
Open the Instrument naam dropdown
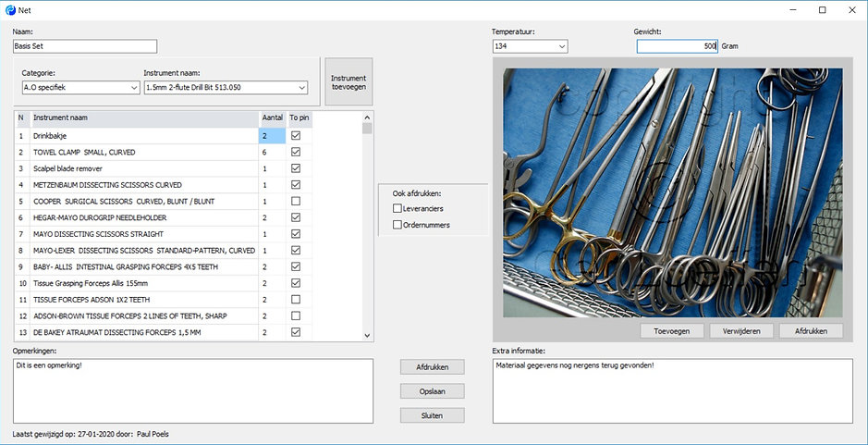(301, 88)
